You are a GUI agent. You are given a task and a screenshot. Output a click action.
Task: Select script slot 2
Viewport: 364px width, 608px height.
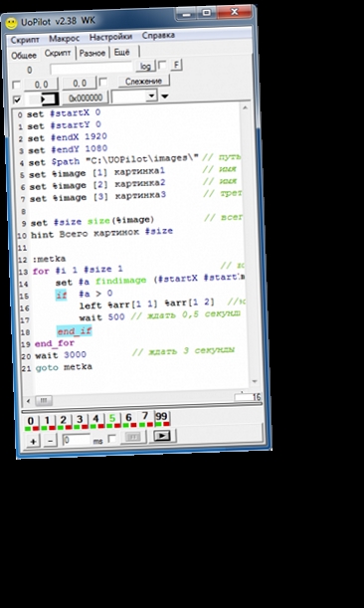pyautogui.click(x=64, y=420)
